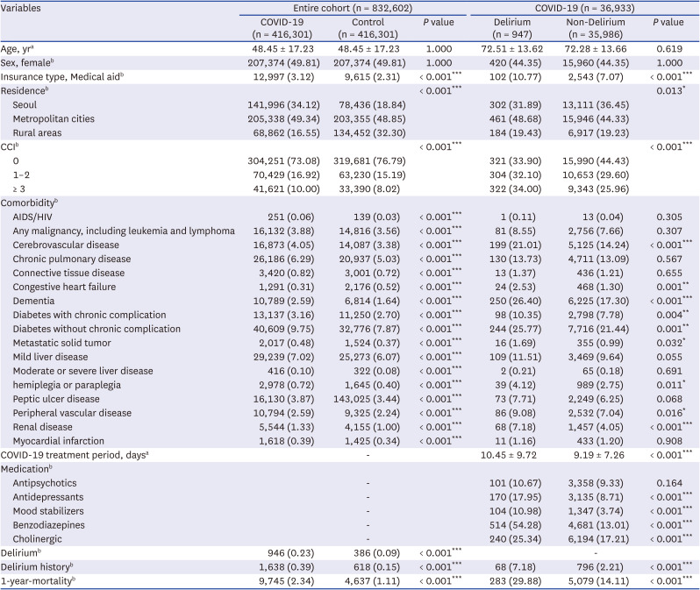This screenshot has width=700, height=590.
Task: Click the value '10.45 ± 9.72'
Action: [x=509, y=455]
